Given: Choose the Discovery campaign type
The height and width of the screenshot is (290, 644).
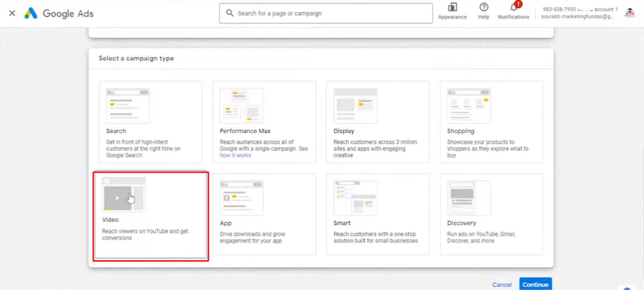Looking at the screenshot, I should [x=491, y=214].
